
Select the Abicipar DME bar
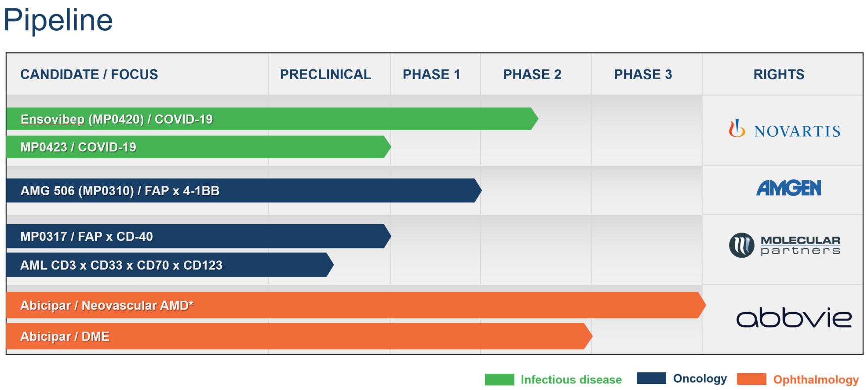297,336
